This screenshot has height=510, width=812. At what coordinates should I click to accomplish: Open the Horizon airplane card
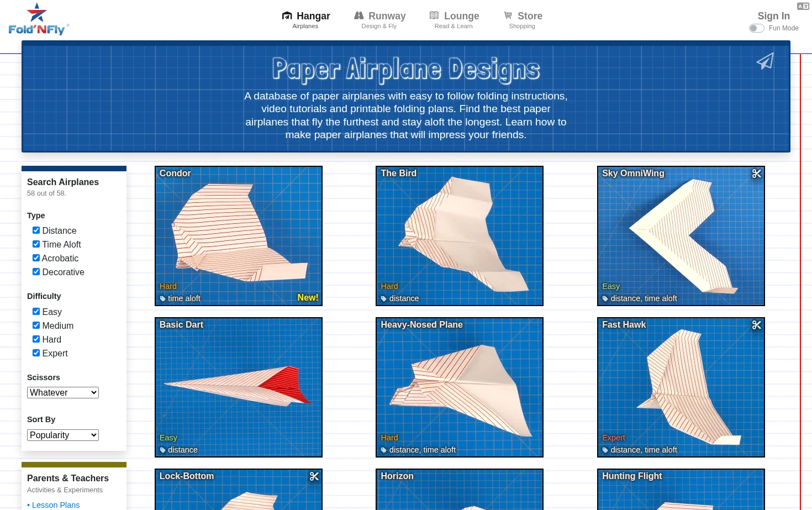460,490
